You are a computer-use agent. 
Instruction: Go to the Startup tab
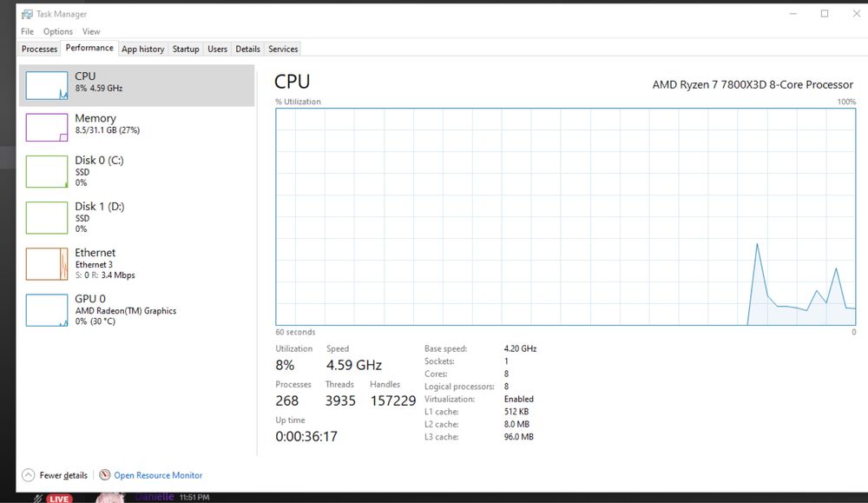[186, 50]
